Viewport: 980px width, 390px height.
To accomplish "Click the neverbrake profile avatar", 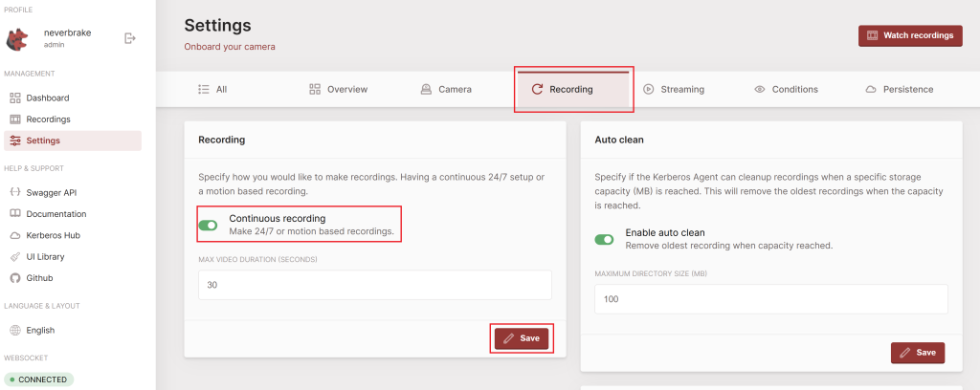I will click(17, 38).
